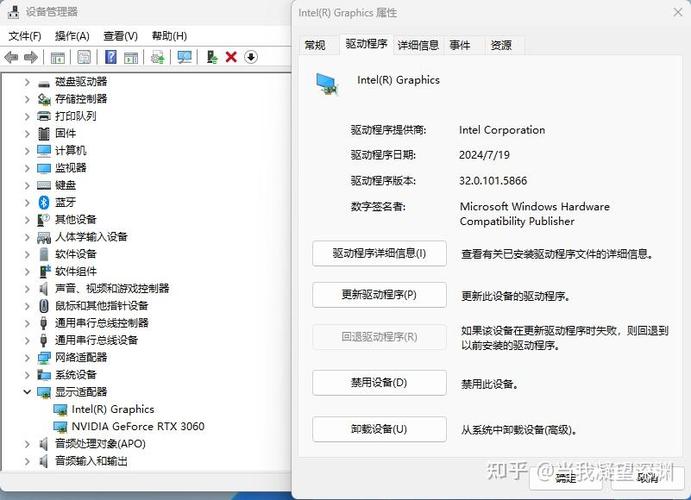
Task: Click the driver date 2024/7/19
Action: [484, 155]
